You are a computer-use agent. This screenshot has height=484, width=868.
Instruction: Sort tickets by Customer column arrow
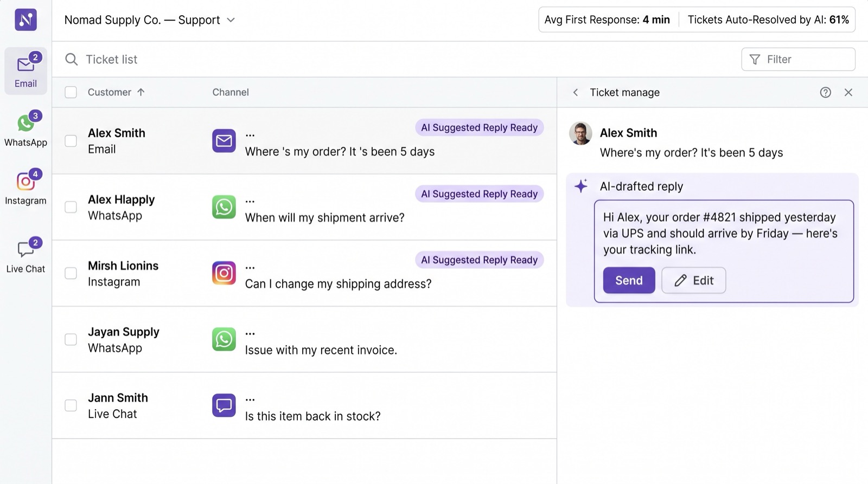(x=141, y=92)
